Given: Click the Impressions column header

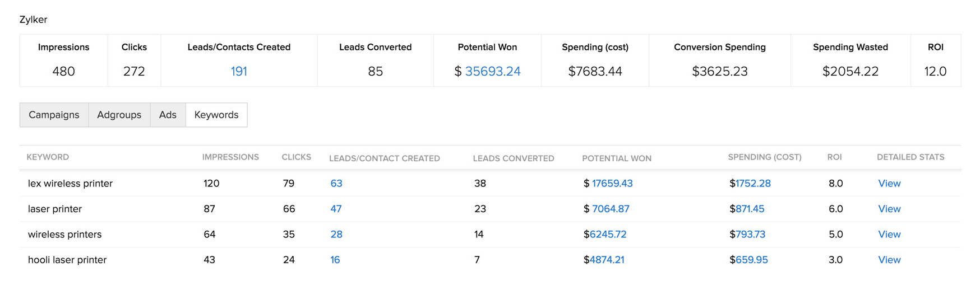Looking at the screenshot, I should click(230, 157).
